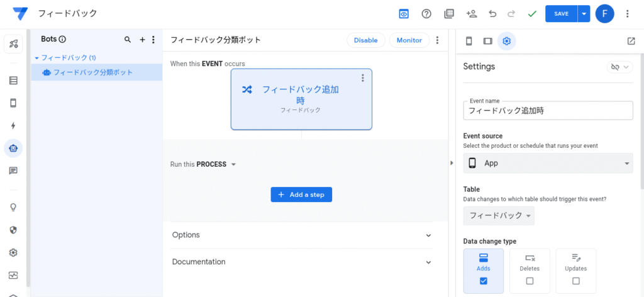Image resolution: width=644 pixels, height=297 pixels.
Task: Open the フィードバック table dropdown
Action: pyautogui.click(x=499, y=216)
